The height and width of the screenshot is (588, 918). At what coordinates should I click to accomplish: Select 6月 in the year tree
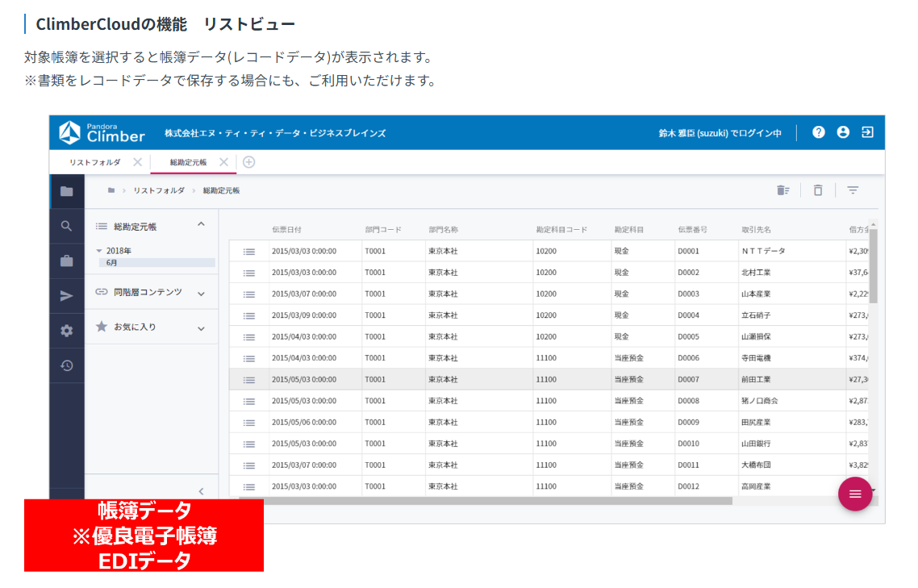[x=113, y=262]
